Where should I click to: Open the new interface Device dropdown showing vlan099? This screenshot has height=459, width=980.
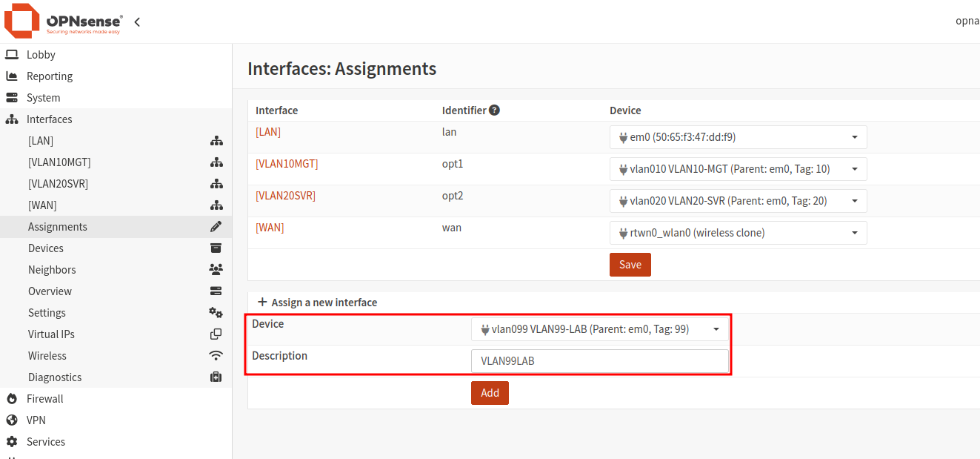pyautogui.click(x=716, y=329)
